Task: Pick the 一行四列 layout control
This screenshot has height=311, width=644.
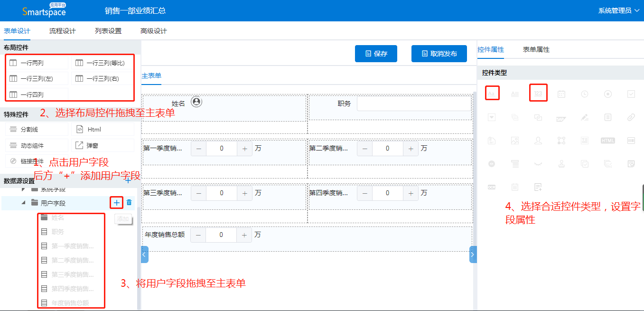Action: [37, 94]
